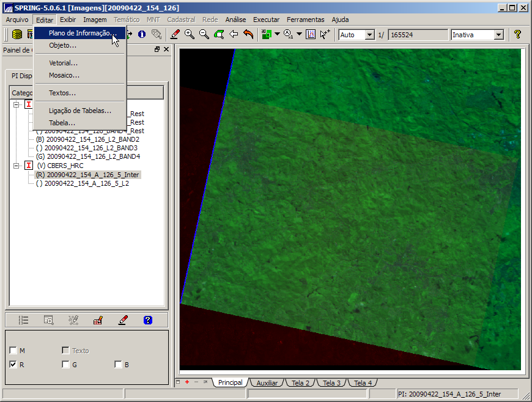Click the blue help icon in panel
Screen dimensions: 532x402
[x=147, y=320]
